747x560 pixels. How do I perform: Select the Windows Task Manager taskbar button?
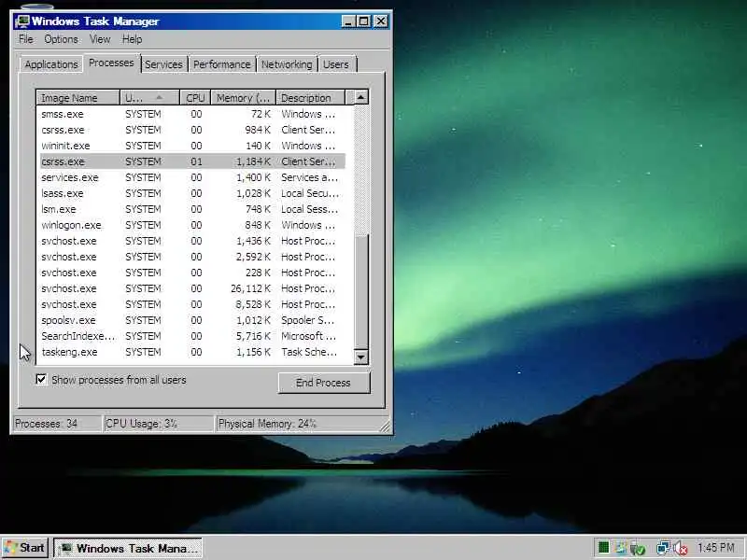coord(128,548)
